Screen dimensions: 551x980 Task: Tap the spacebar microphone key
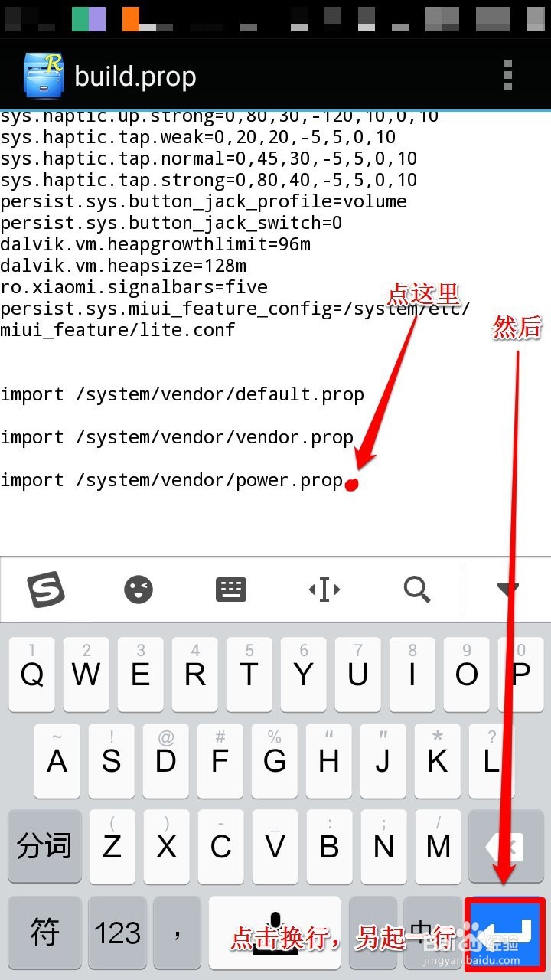click(275, 933)
